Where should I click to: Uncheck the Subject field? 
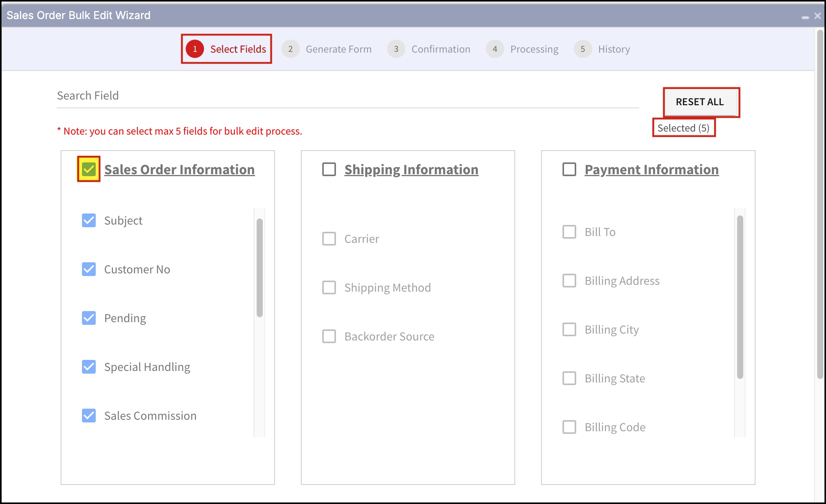point(89,220)
